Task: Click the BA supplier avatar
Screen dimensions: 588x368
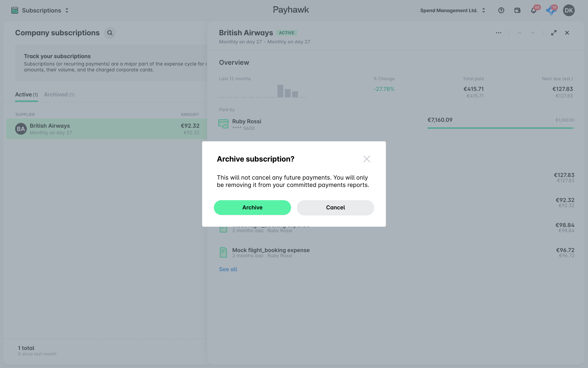Action: (x=21, y=129)
